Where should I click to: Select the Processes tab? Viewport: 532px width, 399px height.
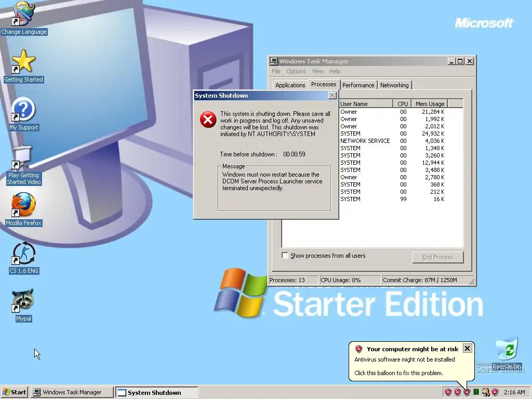tap(324, 84)
